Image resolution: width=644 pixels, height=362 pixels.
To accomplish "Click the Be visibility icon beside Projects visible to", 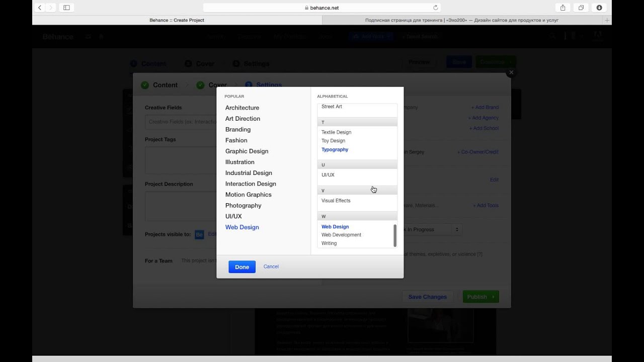I will click(x=199, y=234).
